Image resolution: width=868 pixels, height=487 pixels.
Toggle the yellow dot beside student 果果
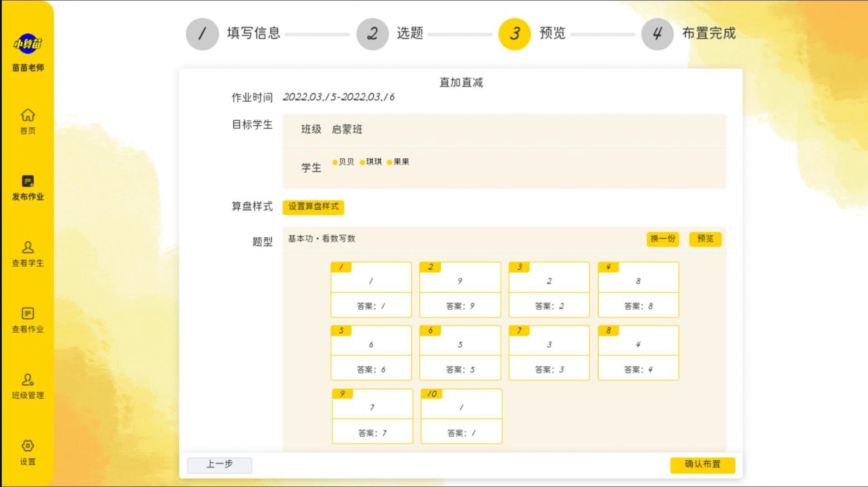[390, 162]
